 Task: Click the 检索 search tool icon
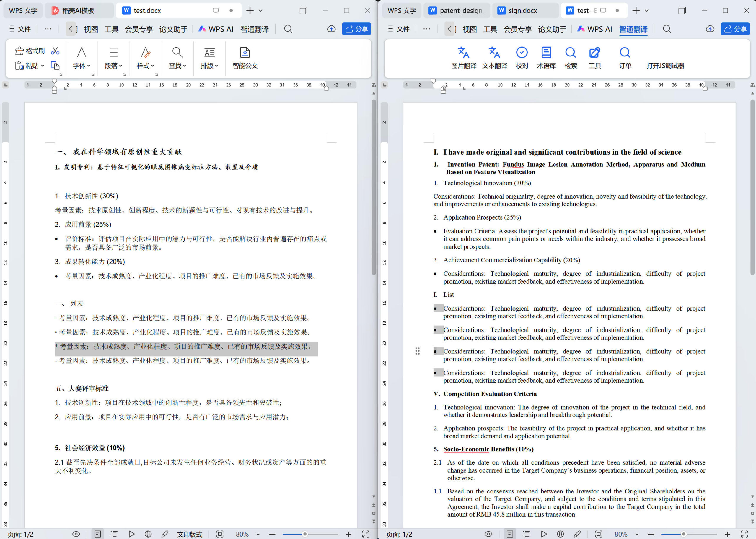[571, 58]
